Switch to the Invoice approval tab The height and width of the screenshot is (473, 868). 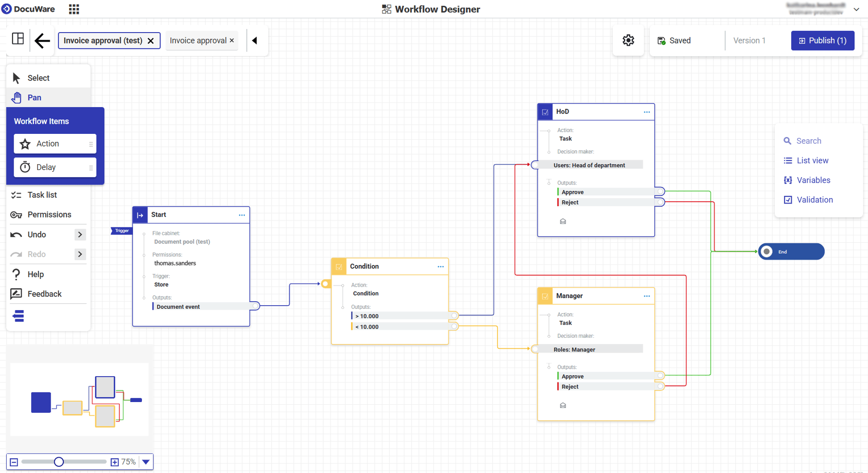point(198,40)
